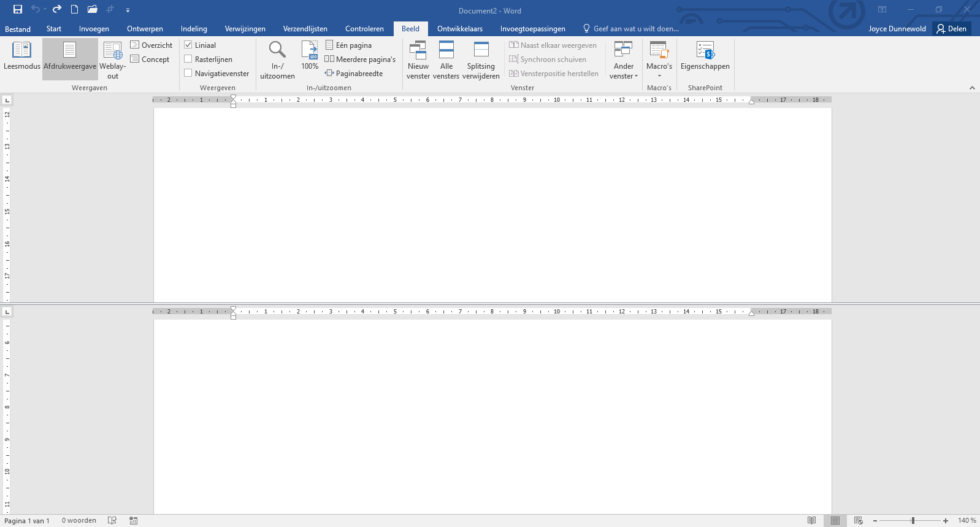Redo the last action
The image size is (980, 527).
pyautogui.click(x=57, y=9)
